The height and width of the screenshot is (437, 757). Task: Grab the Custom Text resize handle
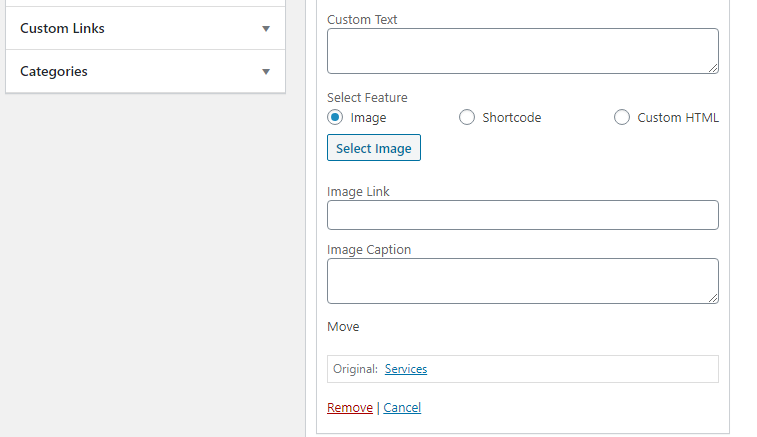(x=713, y=69)
